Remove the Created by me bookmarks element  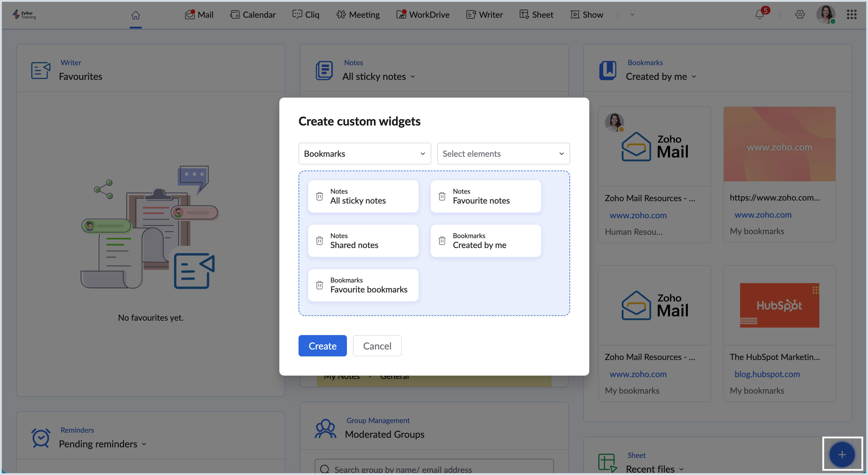click(x=442, y=240)
